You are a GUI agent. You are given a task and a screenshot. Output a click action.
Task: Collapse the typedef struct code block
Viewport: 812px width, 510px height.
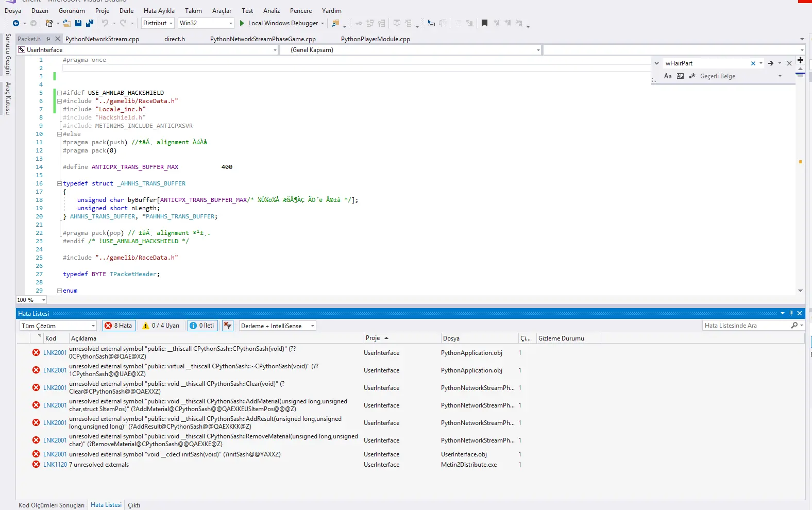pyautogui.click(x=59, y=184)
